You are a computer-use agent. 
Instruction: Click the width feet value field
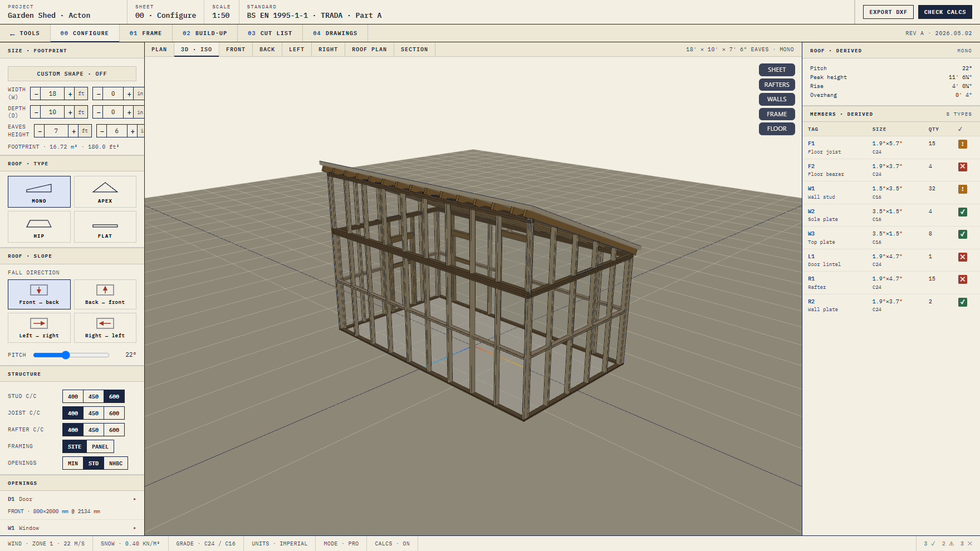pyautogui.click(x=52, y=94)
